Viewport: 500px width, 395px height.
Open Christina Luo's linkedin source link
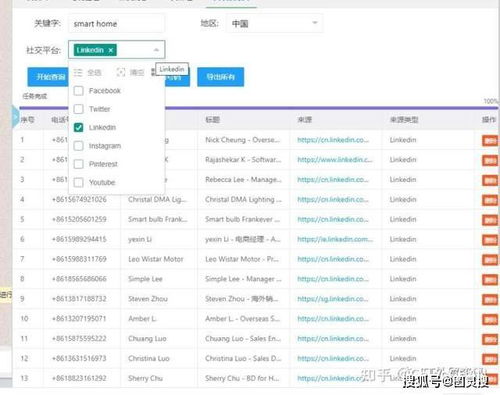coord(333,358)
